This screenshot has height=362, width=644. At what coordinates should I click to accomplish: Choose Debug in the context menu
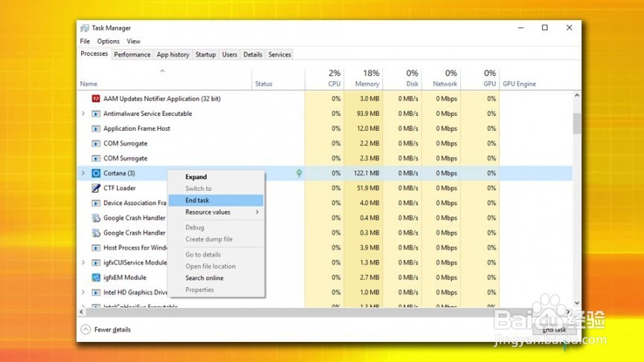point(216,227)
